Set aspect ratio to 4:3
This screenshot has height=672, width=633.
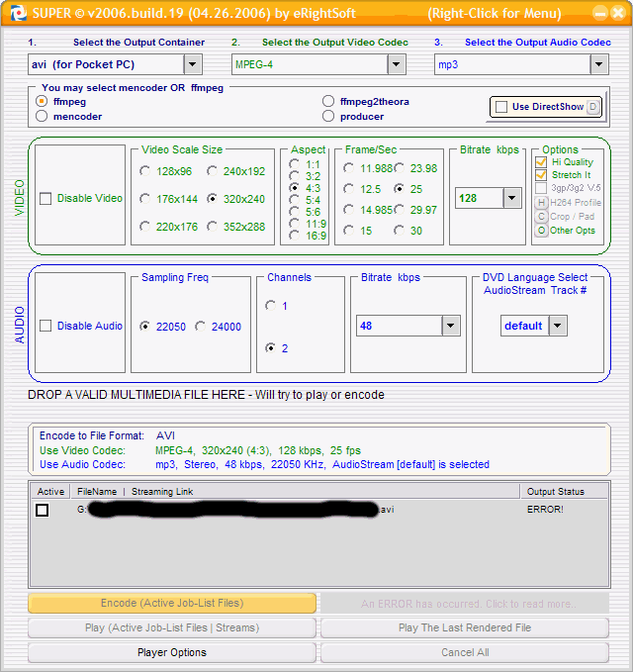[x=294, y=187]
